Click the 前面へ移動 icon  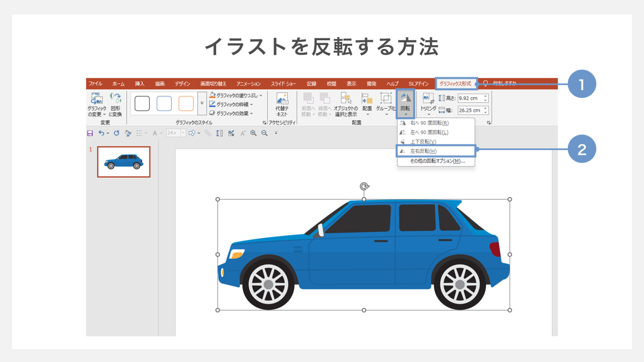[308, 98]
